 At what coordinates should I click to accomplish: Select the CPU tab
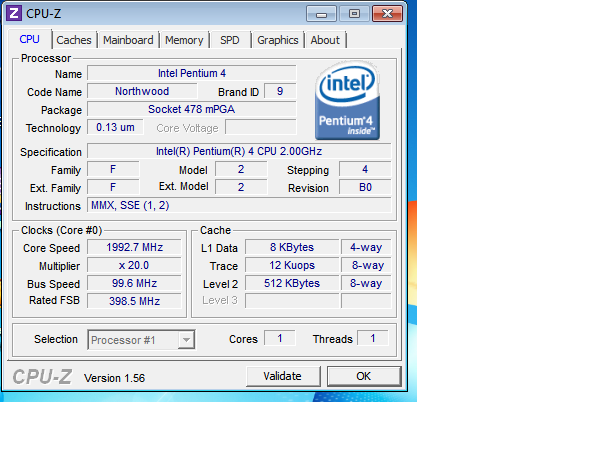(30, 40)
